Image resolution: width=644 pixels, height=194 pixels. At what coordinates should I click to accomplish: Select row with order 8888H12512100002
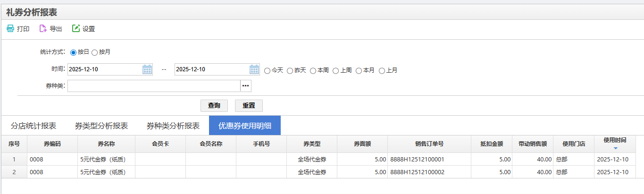(x=417, y=172)
